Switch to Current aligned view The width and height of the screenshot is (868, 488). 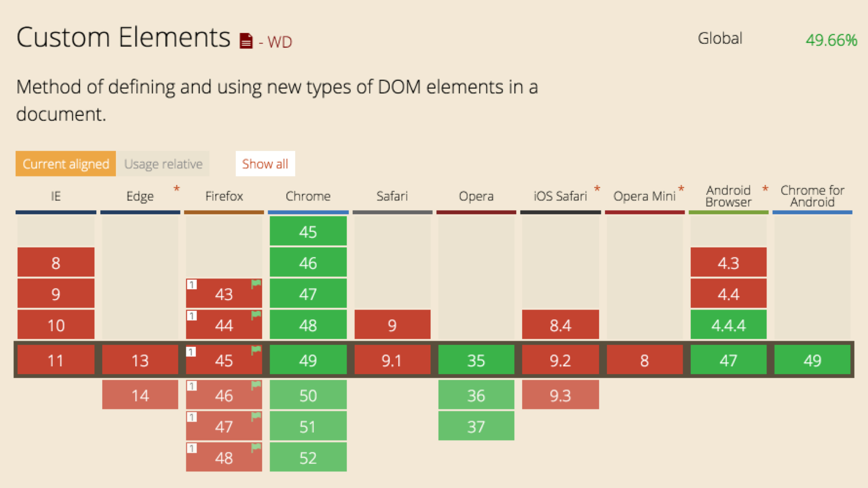pos(66,164)
